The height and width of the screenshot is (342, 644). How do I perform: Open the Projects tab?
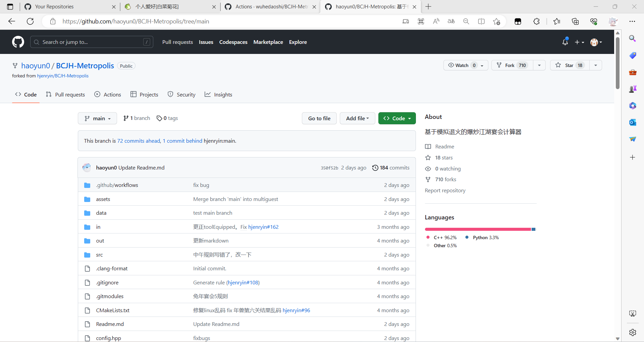tap(144, 94)
